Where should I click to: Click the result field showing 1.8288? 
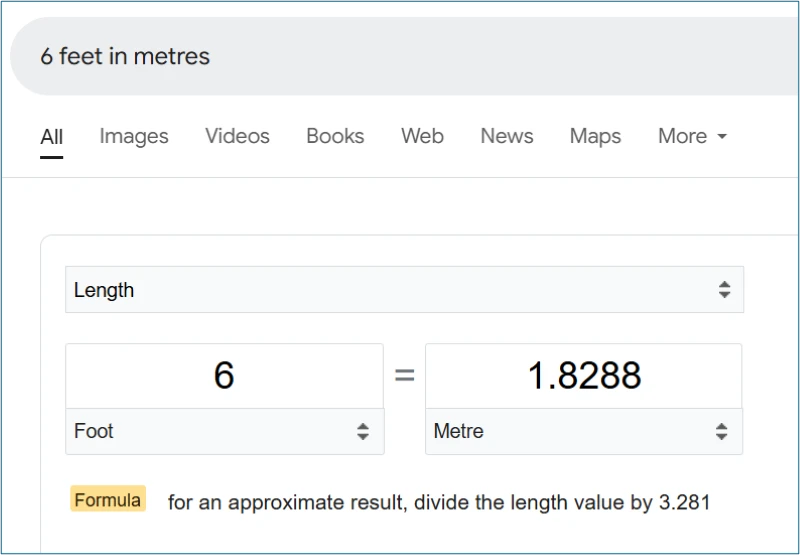point(584,376)
